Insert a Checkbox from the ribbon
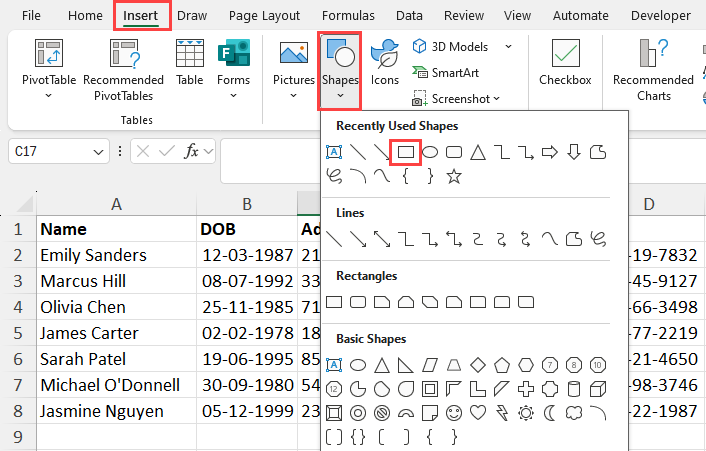 coord(565,63)
